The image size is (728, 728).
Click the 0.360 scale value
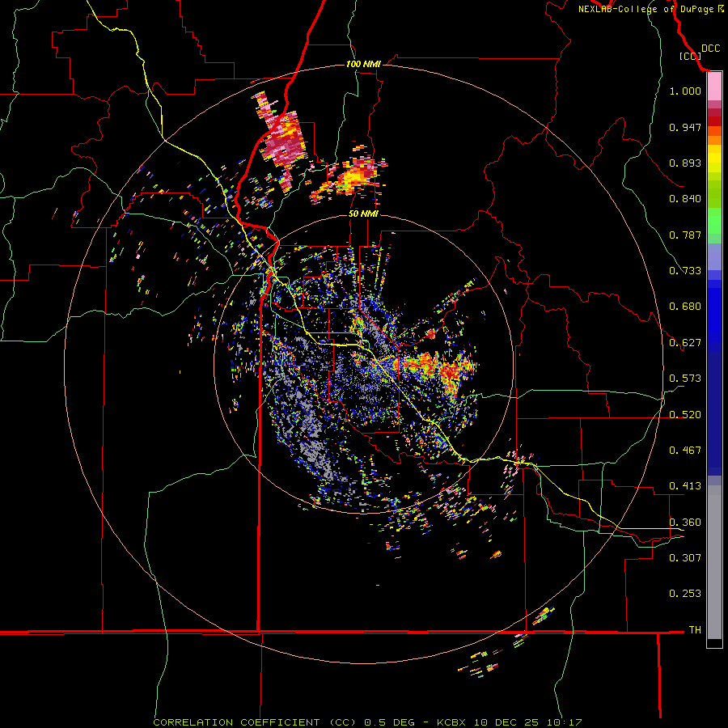685,523
